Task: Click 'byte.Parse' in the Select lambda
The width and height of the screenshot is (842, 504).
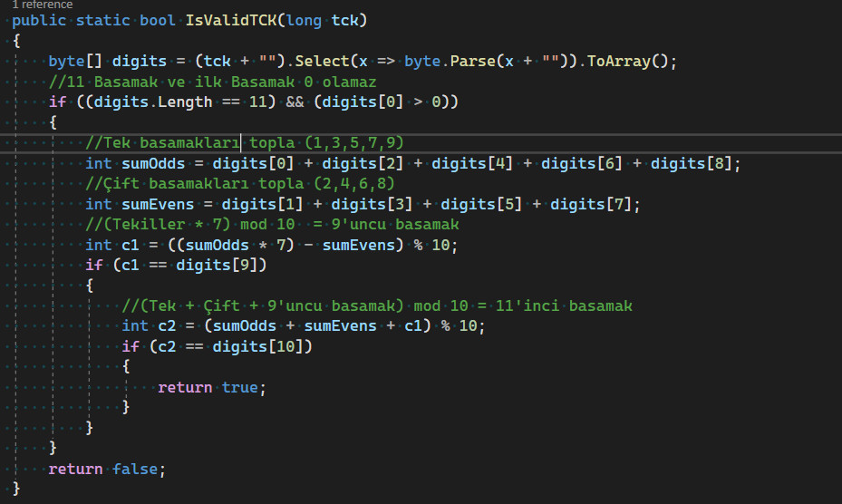Action: click(450, 62)
